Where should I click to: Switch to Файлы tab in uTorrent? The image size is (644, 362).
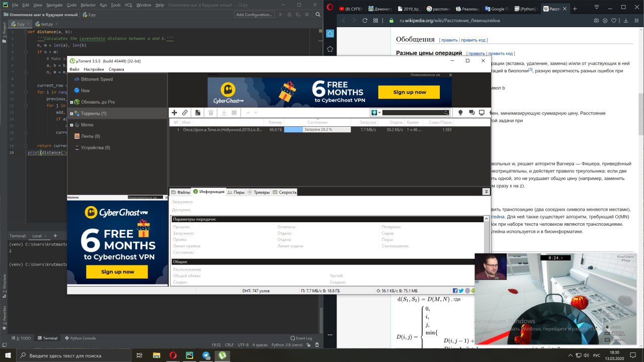point(180,192)
